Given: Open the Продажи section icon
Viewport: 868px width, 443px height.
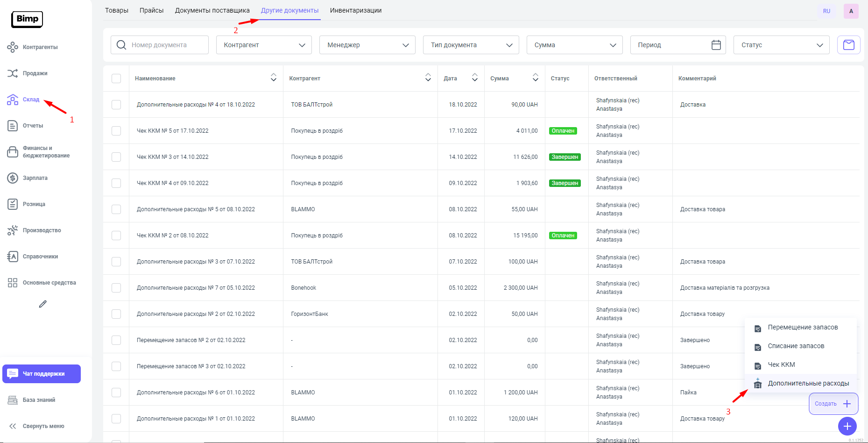Looking at the screenshot, I should (x=13, y=73).
